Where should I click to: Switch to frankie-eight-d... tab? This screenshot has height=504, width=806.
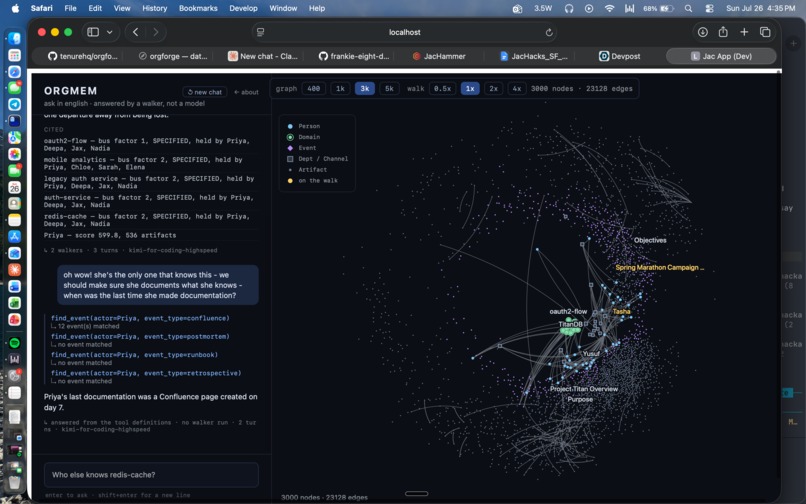coord(354,56)
